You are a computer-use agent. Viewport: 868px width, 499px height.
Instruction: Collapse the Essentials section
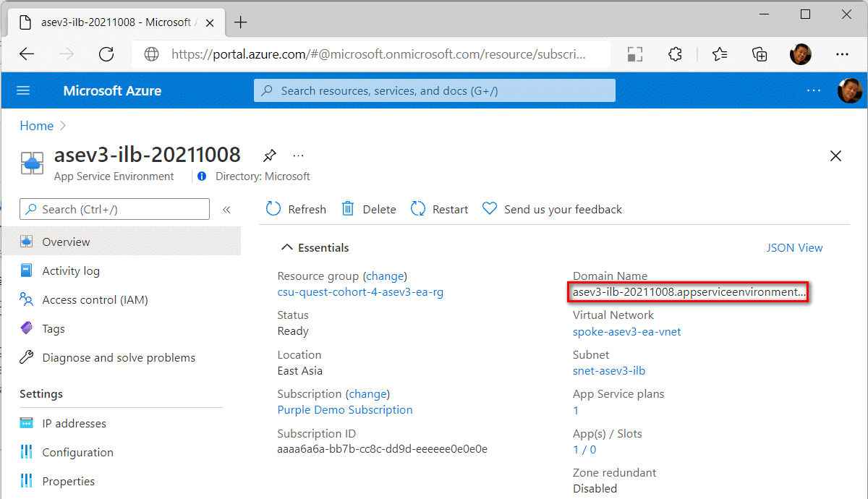click(x=288, y=247)
